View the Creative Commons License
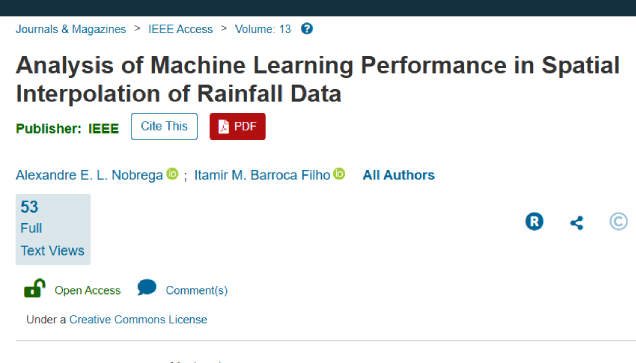 pyautogui.click(x=138, y=320)
